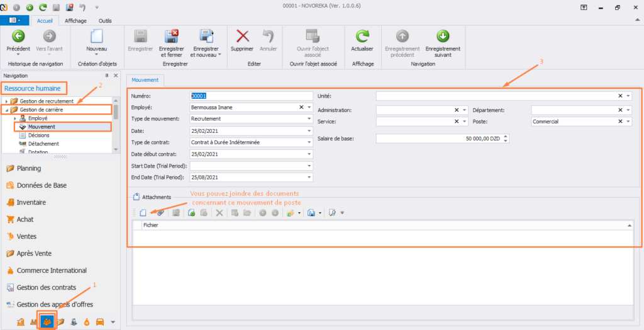Click the Annuler undo button in ribbon
This screenshot has width=644, height=330.
point(268,40)
